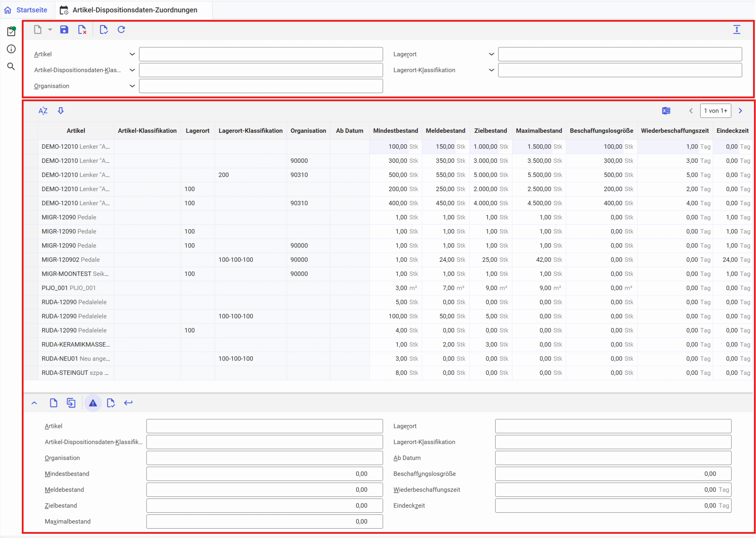The height and width of the screenshot is (538, 756).
Task: Click the 50,00 Stk Meldebestand cell
Action: pos(445,316)
